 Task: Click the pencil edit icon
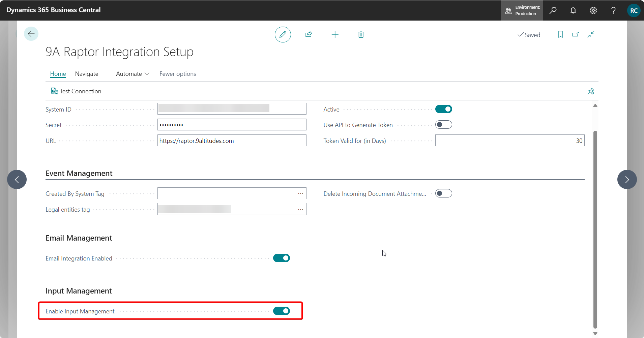(283, 34)
